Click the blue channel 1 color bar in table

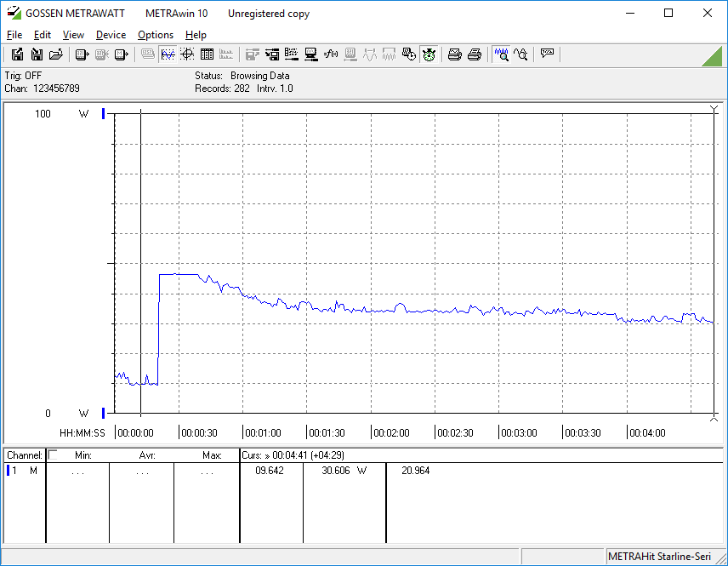(8, 471)
